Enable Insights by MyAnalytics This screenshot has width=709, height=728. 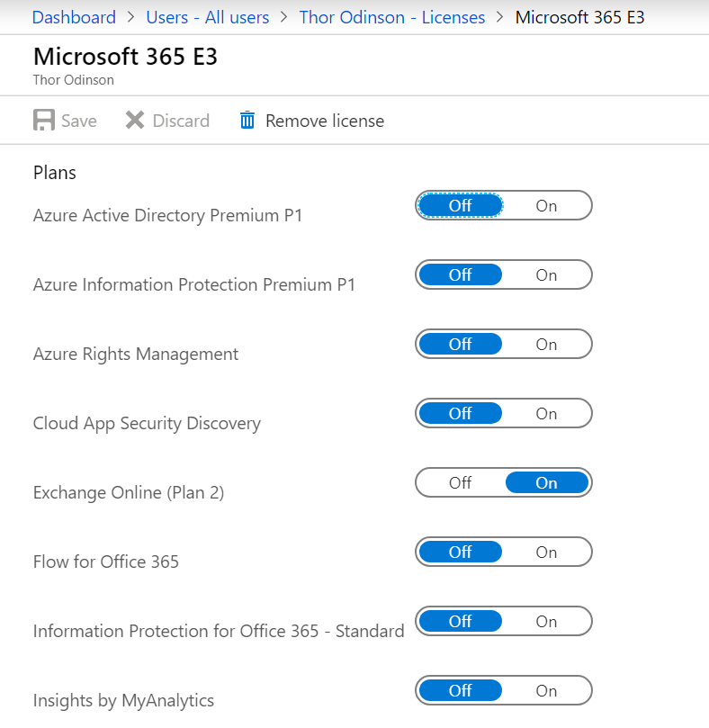(x=546, y=690)
